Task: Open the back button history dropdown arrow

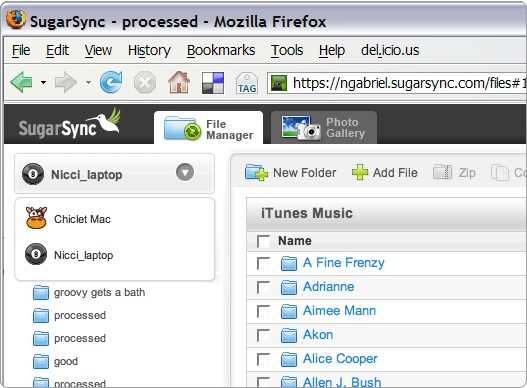Action: pos(43,82)
